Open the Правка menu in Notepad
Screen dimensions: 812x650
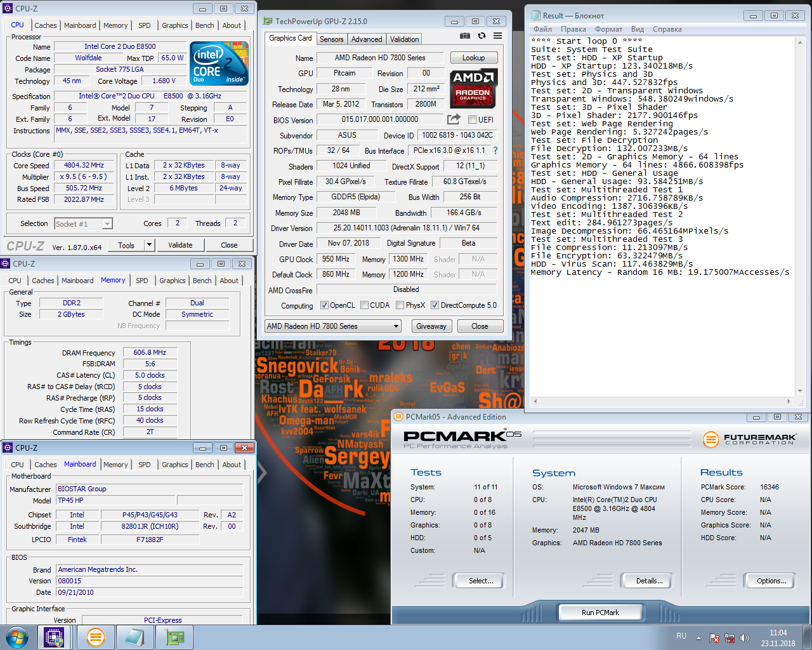pos(573,29)
